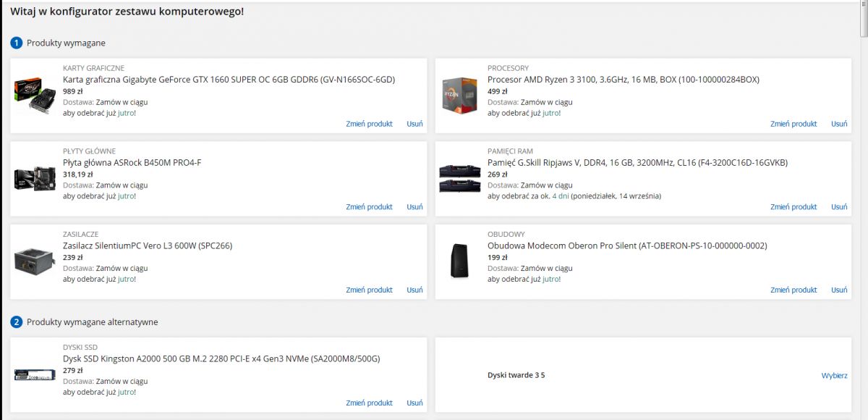
Task: Click the Gigabyte GTX 1660 graphics card thumbnail
Action: [35, 95]
